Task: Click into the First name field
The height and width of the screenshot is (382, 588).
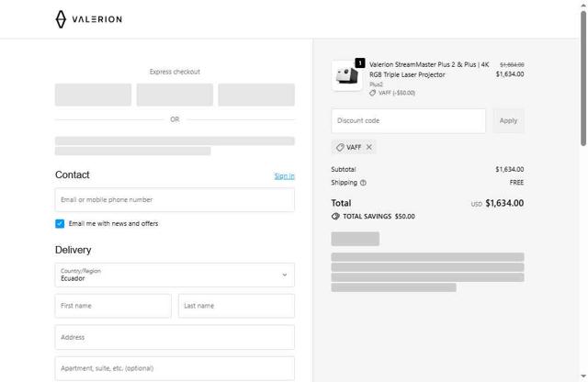Action: [113, 306]
